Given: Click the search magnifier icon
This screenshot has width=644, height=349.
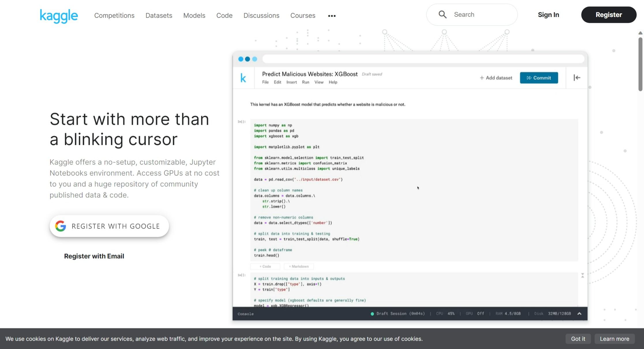Looking at the screenshot, I should (x=442, y=15).
